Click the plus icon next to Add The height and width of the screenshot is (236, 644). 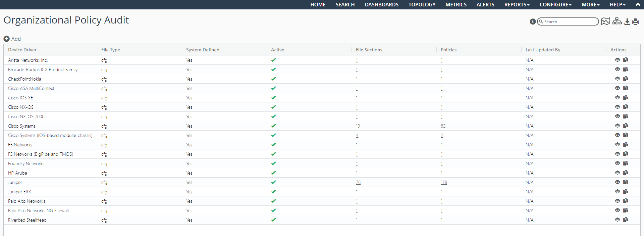[x=6, y=39]
